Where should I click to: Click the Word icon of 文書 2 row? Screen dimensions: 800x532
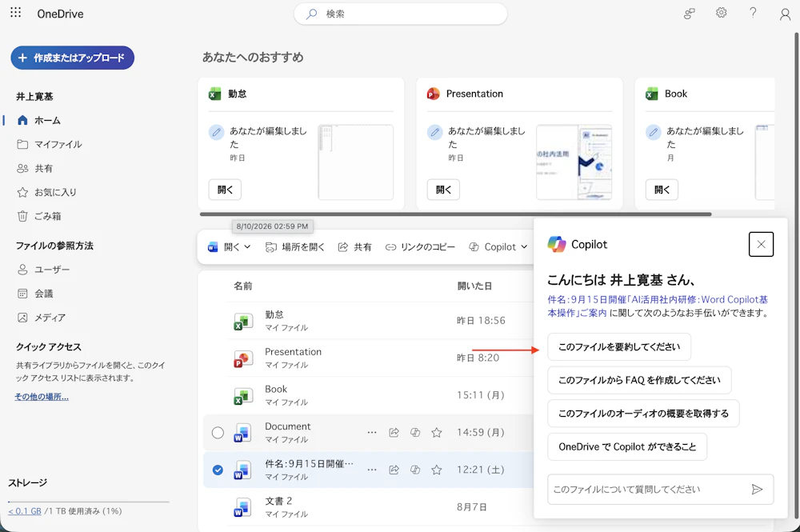[x=243, y=507]
